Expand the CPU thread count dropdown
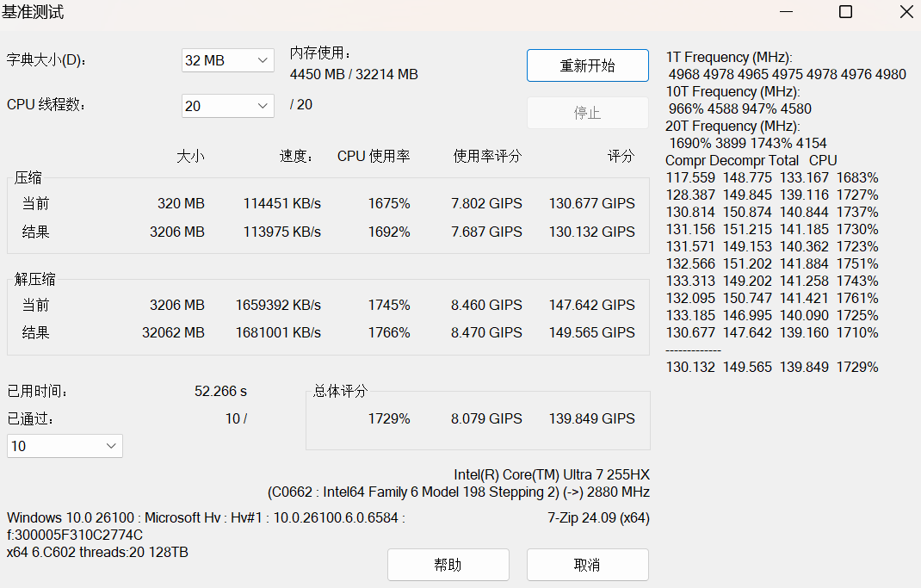This screenshot has width=921, height=588. coord(228,106)
